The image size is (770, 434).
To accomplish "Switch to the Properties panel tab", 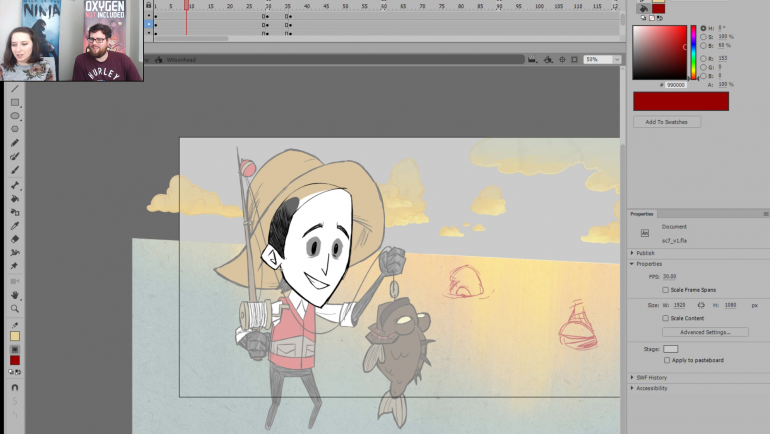I will [x=642, y=214].
